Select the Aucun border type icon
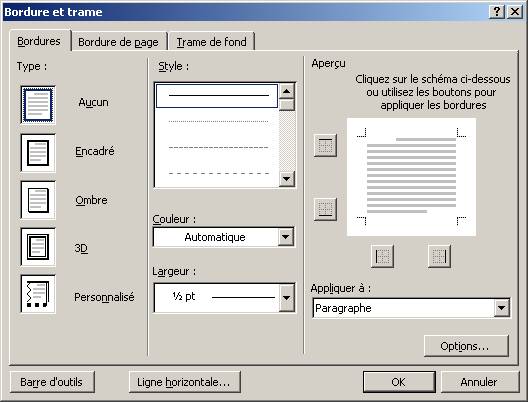Viewport: 528px width, 402px height. click(38, 105)
